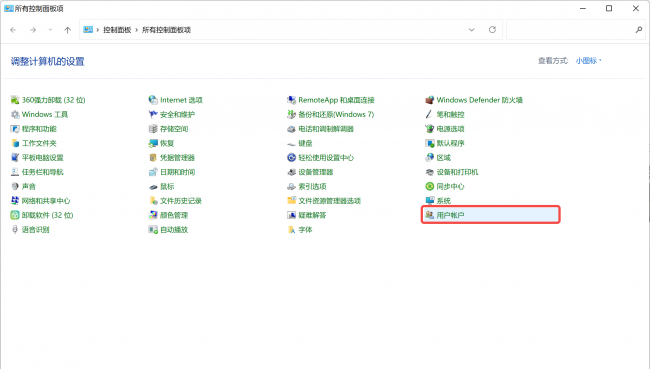Open the 设备和打印机 link

tap(457, 172)
